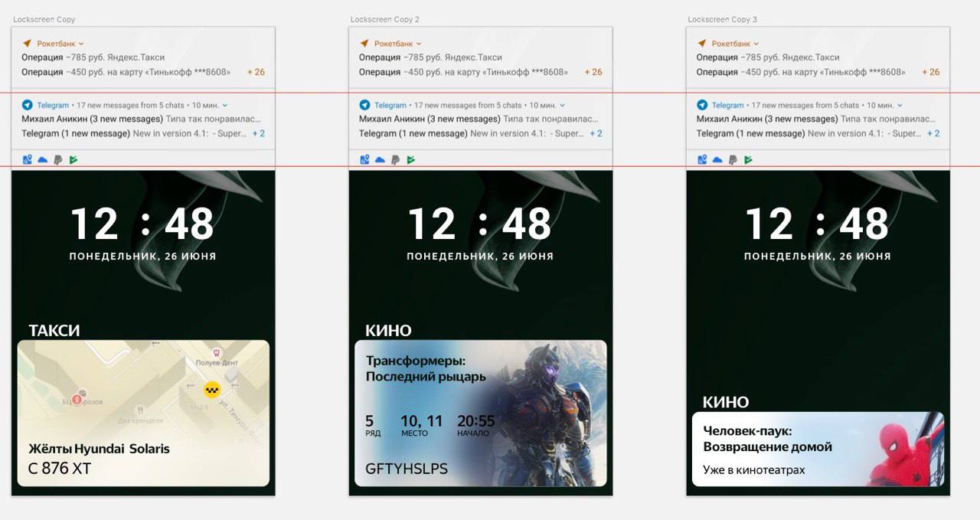Tap the green flag icon on Человек-паук lockscreen
The height and width of the screenshot is (520, 980).
(748, 160)
